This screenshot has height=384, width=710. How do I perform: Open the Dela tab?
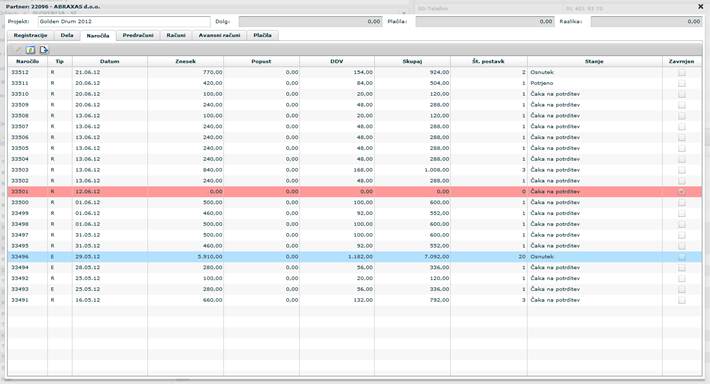point(67,35)
